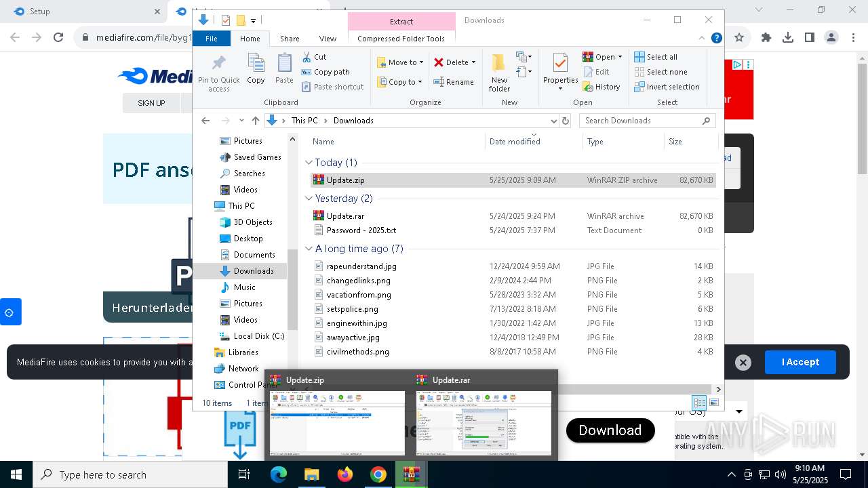Open Move to dropdown
Viewport: 868px width, 488px height.
pos(400,62)
